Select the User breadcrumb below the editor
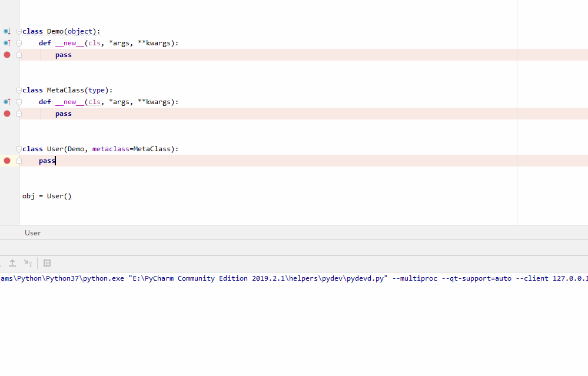Image resolution: width=588 pixels, height=376 pixels. tap(32, 233)
